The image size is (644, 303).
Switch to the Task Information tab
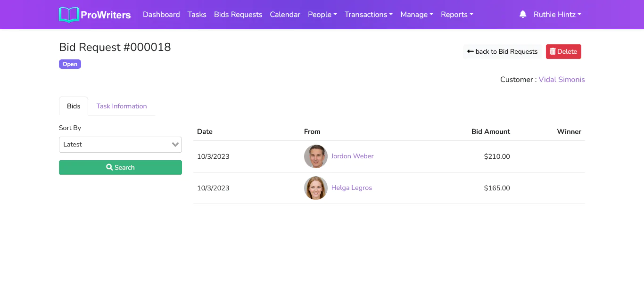pyautogui.click(x=122, y=106)
